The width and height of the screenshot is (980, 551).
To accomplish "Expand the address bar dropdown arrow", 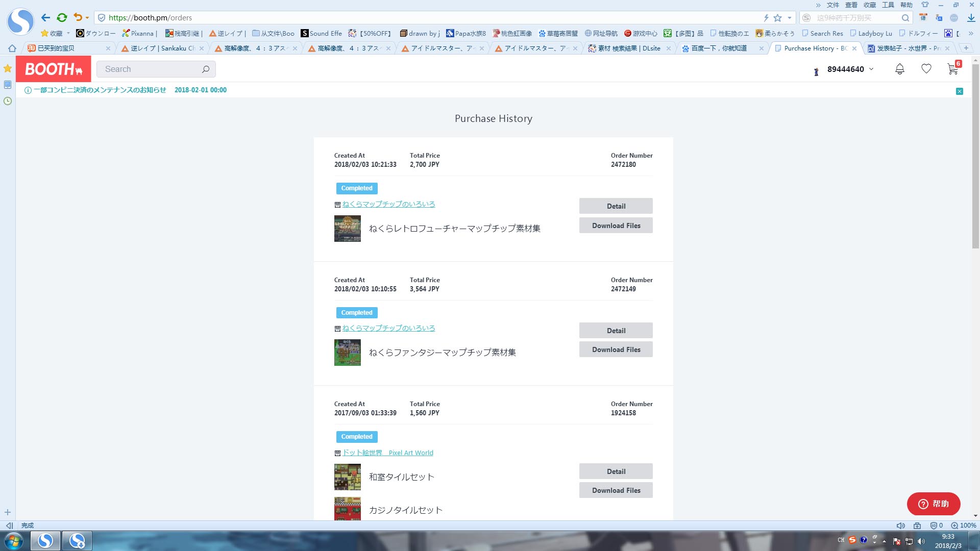I will tap(790, 18).
